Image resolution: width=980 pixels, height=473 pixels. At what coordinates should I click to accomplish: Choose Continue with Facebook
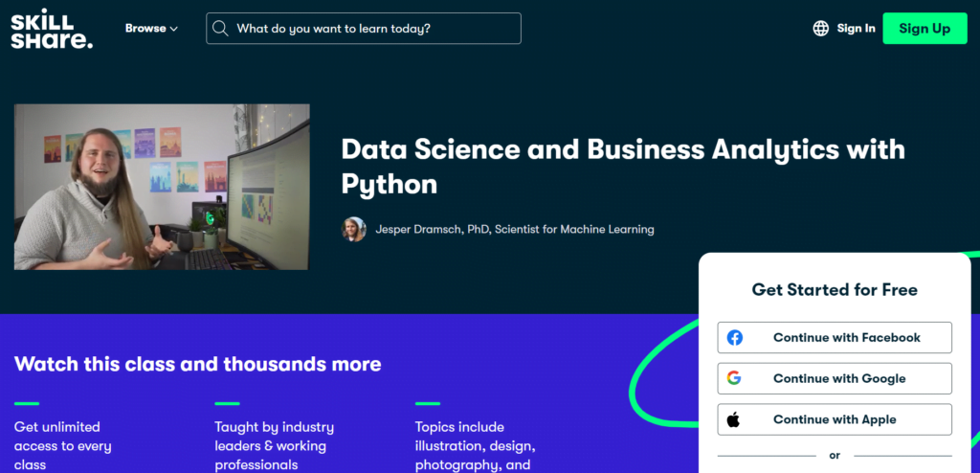click(x=835, y=338)
